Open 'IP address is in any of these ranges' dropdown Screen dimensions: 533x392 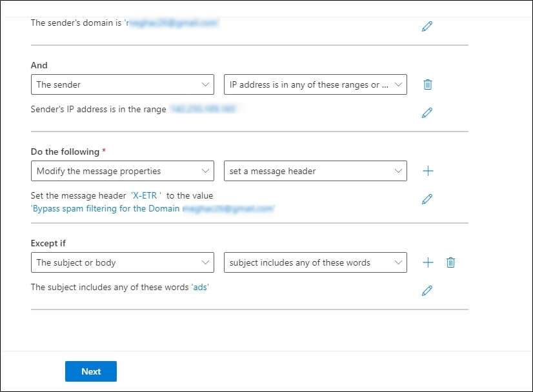(316, 84)
